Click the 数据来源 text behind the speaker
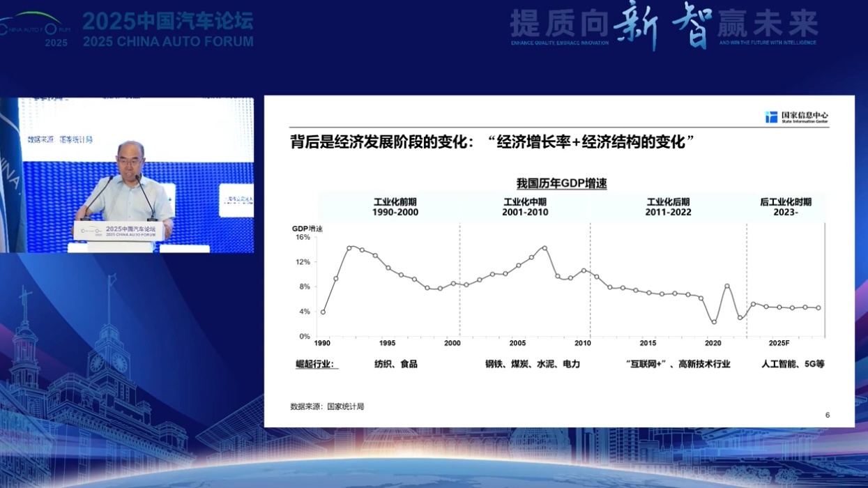The width and height of the screenshot is (868, 488). point(60,139)
